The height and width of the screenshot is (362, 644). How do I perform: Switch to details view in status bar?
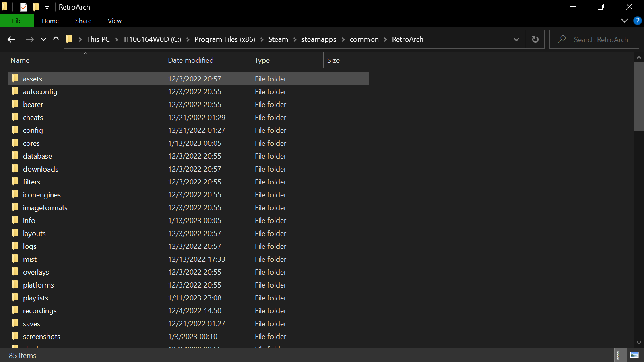click(620, 355)
